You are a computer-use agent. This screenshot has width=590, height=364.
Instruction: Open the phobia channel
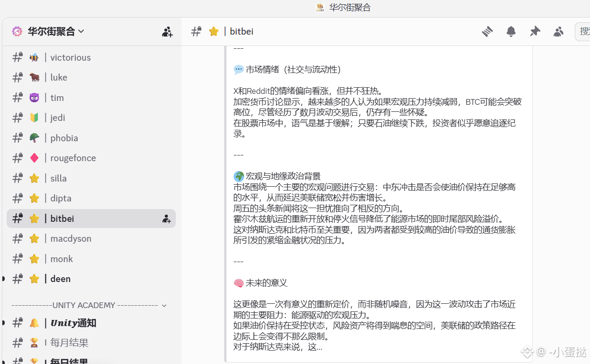(x=91, y=138)
